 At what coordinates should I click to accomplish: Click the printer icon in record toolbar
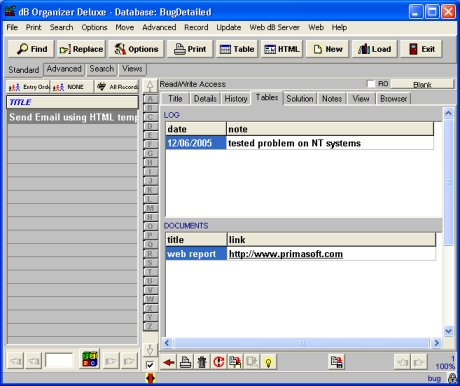[185, 362]
